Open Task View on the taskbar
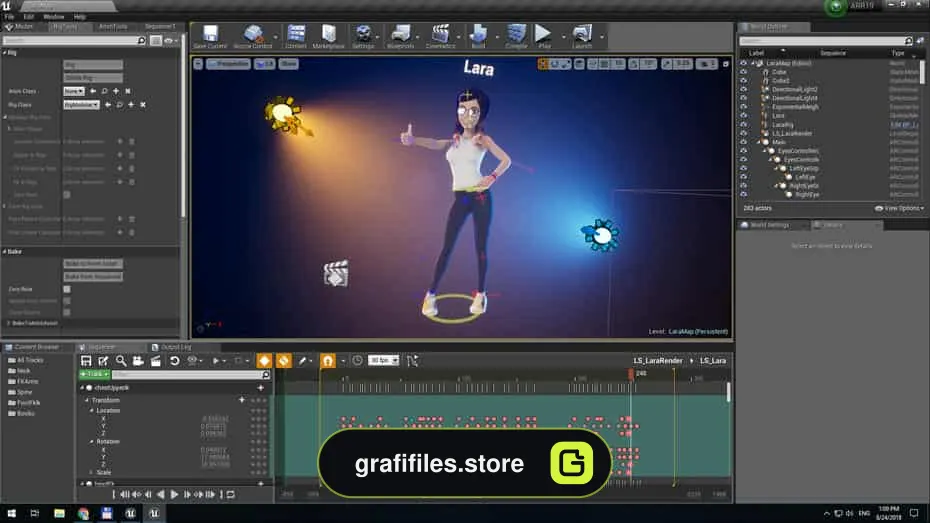Viewport: 930px width, 523px height. click(34, 514)
